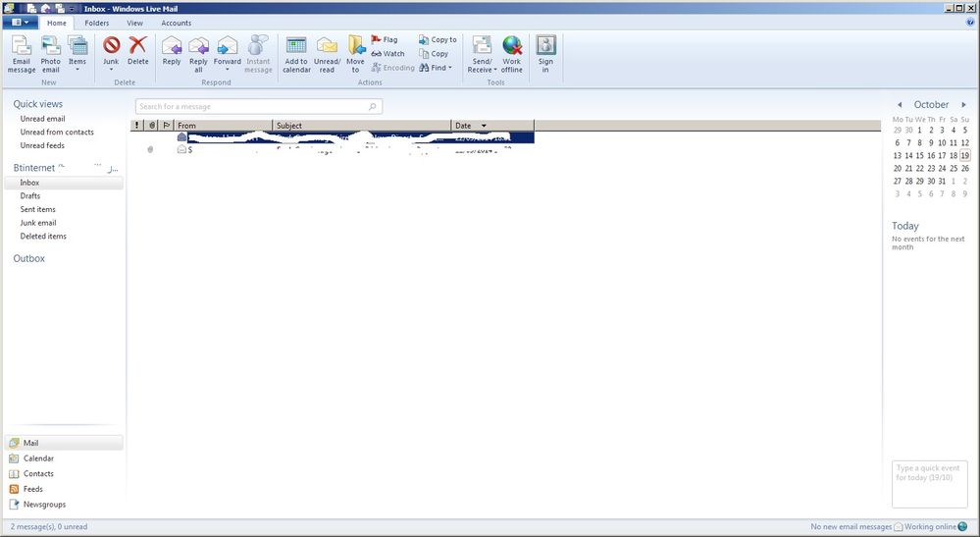Delete the selected message
This screenshot has height=537, width=980.
[x=138, y=51]
